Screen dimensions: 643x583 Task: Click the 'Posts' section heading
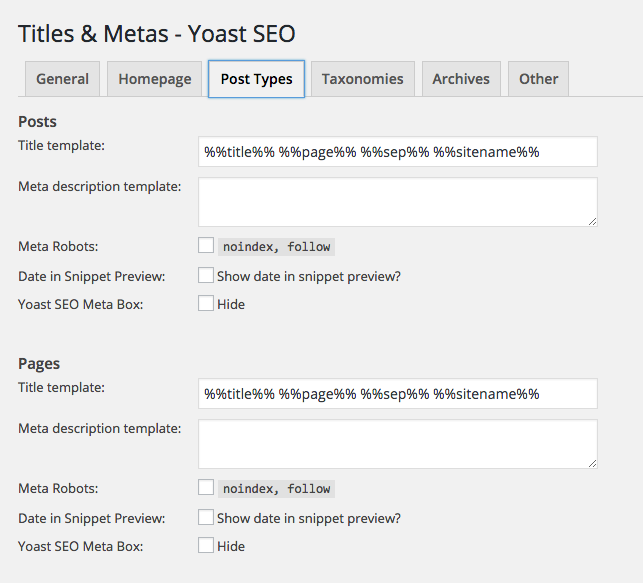pyautogui.click(x=37, y=122)
